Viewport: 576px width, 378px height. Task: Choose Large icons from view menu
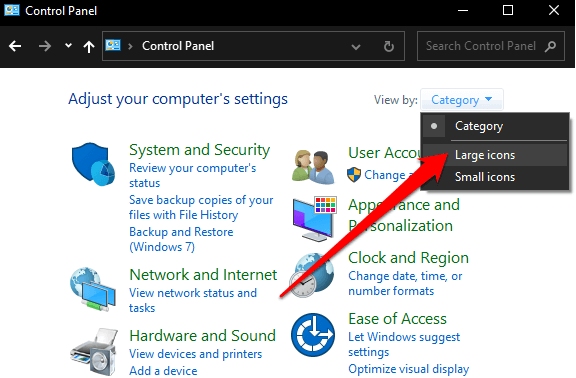pos(495,155)
